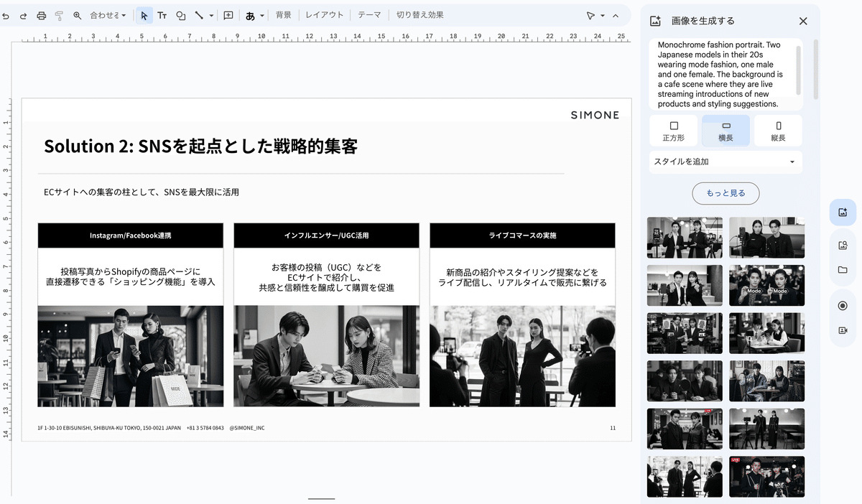Activate the paint format roller tool
Screen dimensions: 862x504
(x=59, y=15)
